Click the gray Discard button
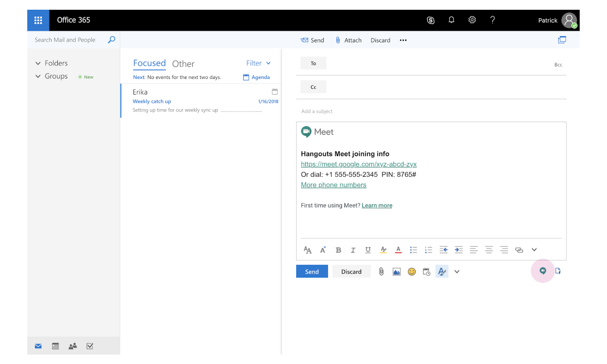This screenshot has height=364, width=607. click(x=351, y=271)
